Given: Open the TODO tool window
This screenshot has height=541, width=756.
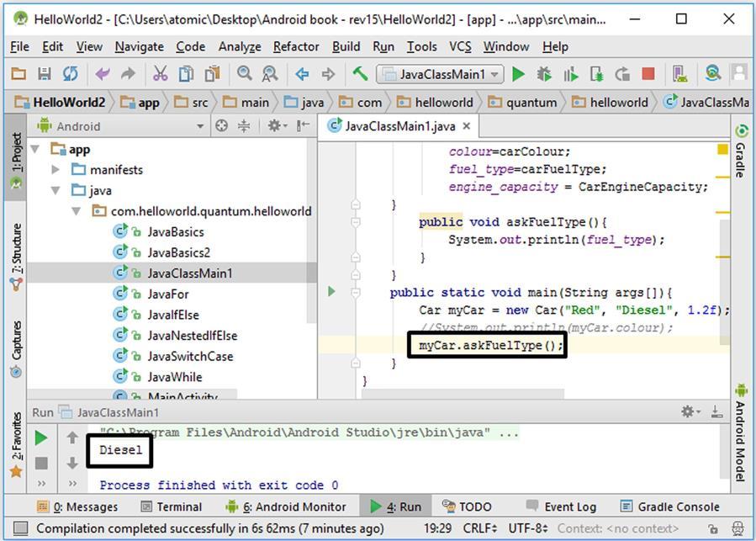Looking at the screenshot, I should [467, 507].
